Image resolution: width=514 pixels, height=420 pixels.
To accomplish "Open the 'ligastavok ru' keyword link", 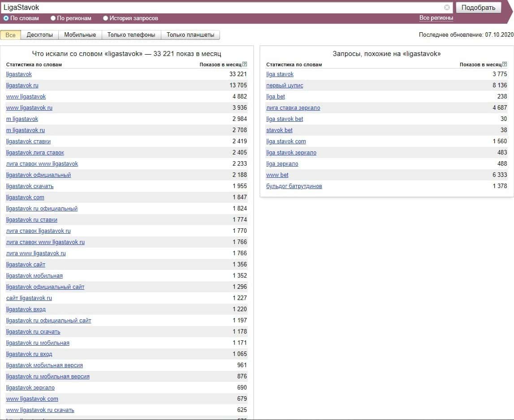I will (x=22, y=86).
